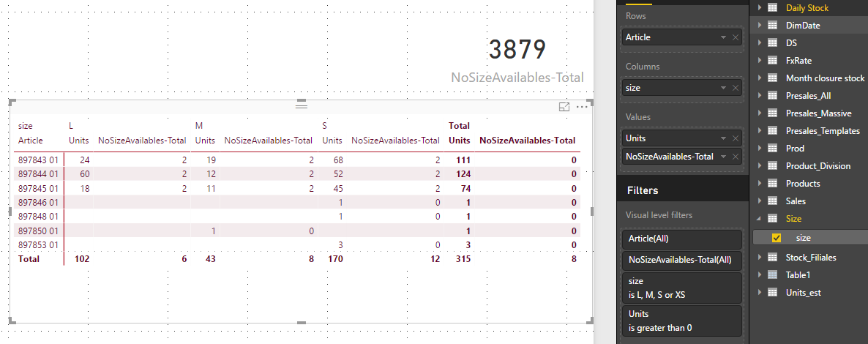This screenshot has height=344, width=868.
Task: Grab the drag handle atop the matrix
Action: (x=301, y=105)
